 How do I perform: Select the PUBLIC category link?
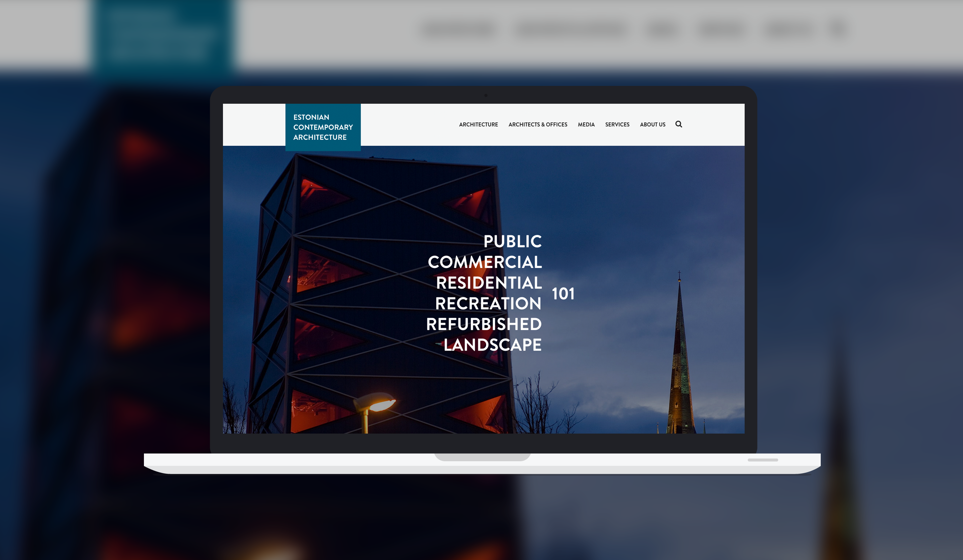point(512,241)
